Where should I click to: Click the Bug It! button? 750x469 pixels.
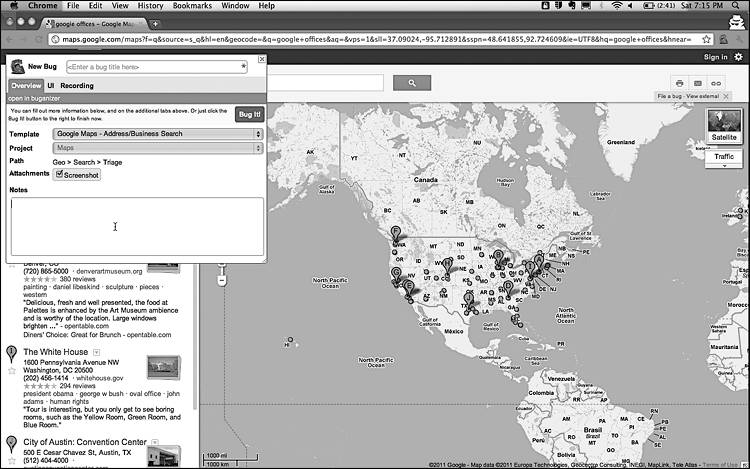pos(250,114)
